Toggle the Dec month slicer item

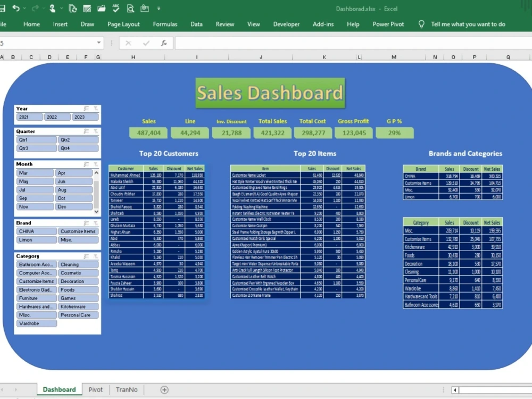(x=73, y=206)
